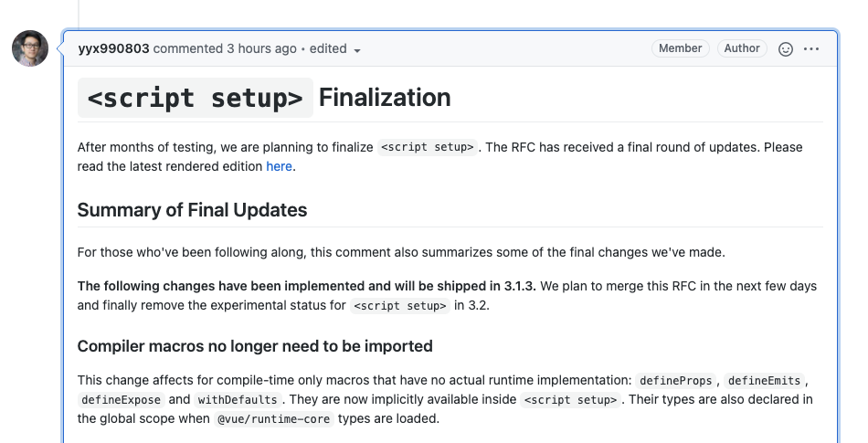This screenshot has height=443, width=868.
Task: Open the "here" rendered edition link
Action: [x=279, y=166]
